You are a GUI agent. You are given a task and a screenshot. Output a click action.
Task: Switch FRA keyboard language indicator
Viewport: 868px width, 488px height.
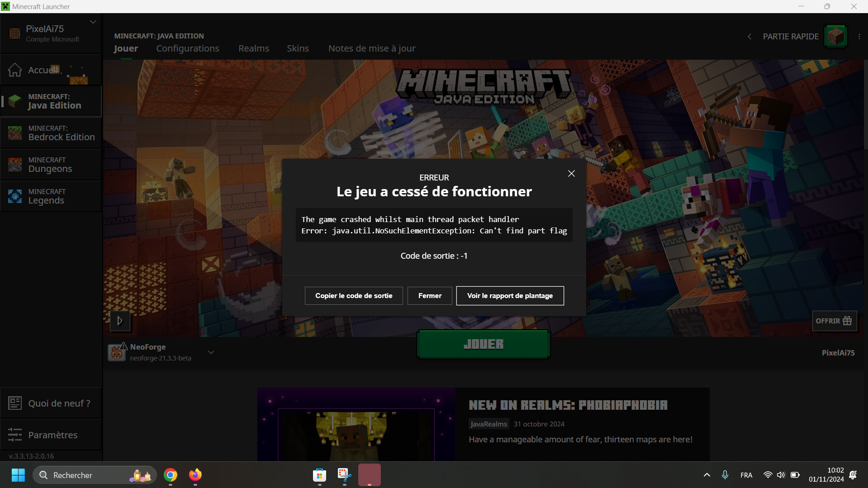click(x=746, y=475)
